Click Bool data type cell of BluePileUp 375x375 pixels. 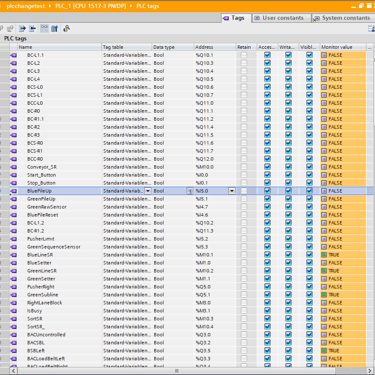tap(169, 191)
